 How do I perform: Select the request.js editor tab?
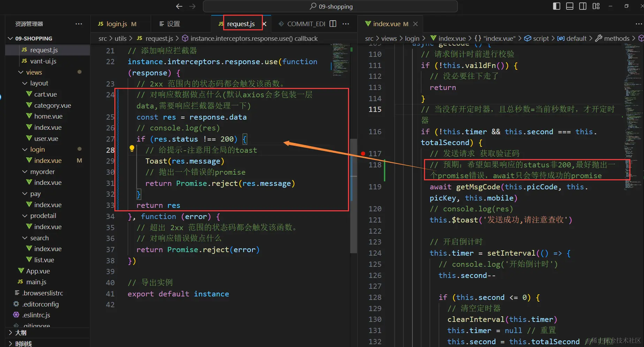(x=241, y=24)
